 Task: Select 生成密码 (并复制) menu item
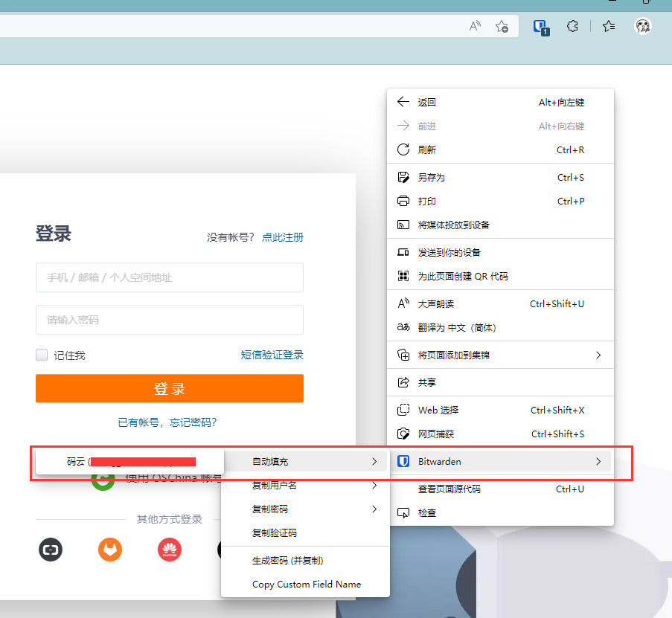[x=287, y=560]
